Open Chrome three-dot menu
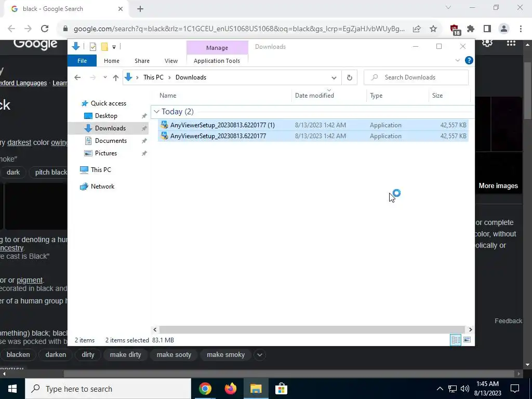The image size is (532, 399). (521, 29)
